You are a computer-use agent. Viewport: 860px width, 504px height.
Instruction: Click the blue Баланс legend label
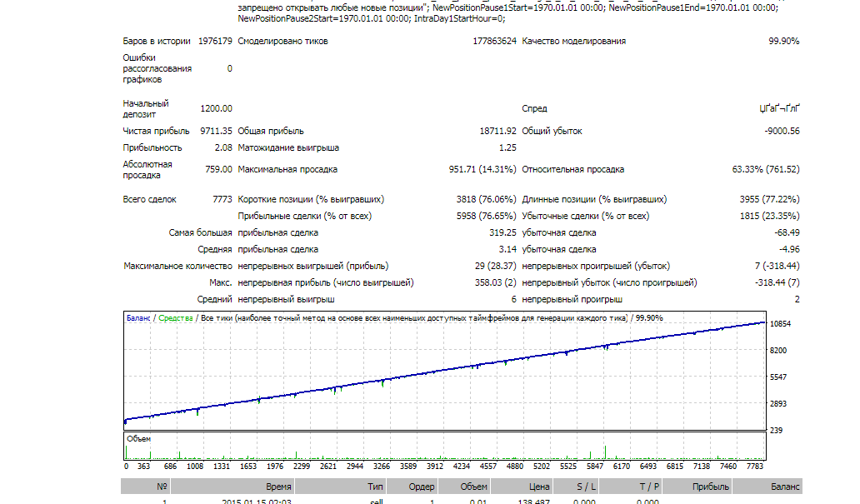pos(138,318)
